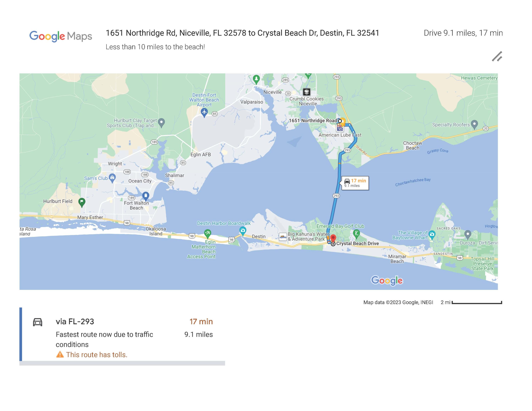This screenshot has width=532, height=411.
Task: Click the Destin Harbor Boardwalk camera pin
Action: click(243, 230)
